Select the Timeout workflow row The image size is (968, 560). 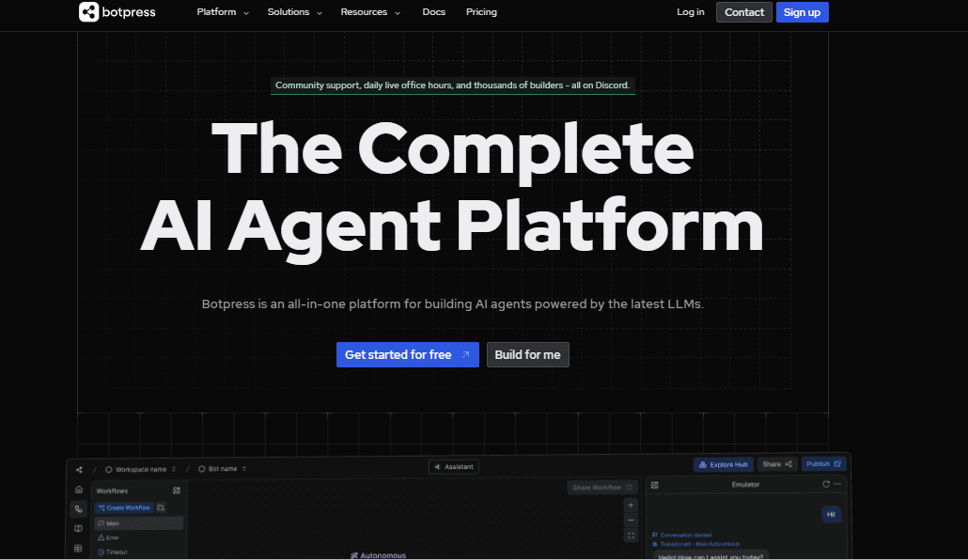click(x=139, y=552)
